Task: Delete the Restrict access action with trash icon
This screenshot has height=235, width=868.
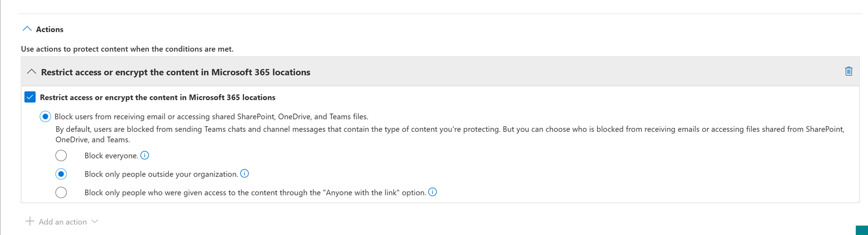Action: click(849, 71)
